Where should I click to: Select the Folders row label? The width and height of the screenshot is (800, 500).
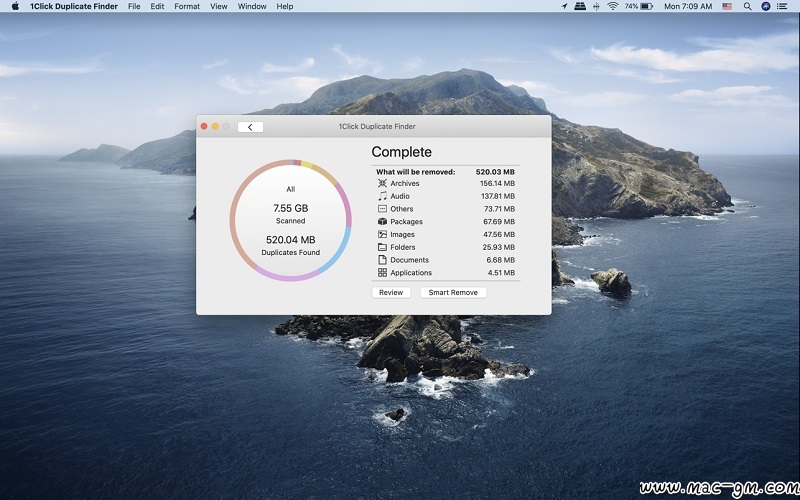click(x=403, y=247)
